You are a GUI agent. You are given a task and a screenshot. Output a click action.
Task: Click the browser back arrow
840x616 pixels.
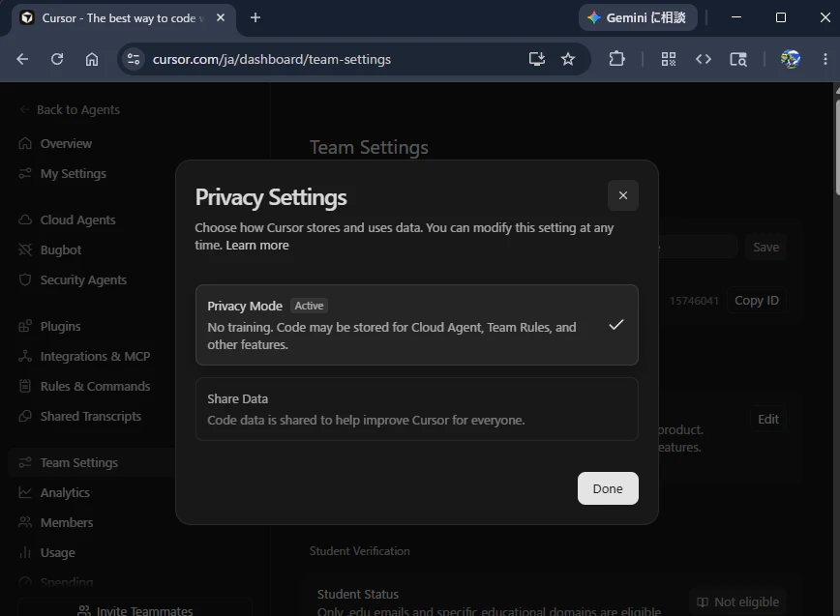coord(22,59)
